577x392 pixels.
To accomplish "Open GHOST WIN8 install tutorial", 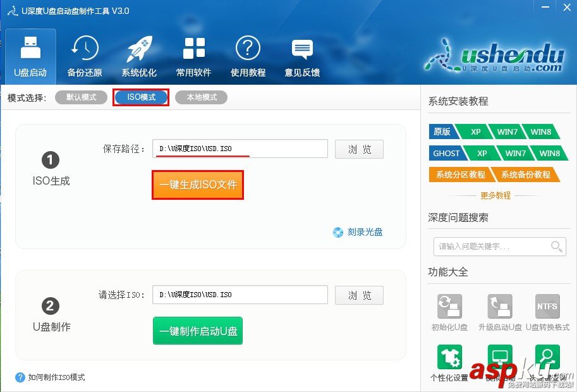I will click(549, 153).
